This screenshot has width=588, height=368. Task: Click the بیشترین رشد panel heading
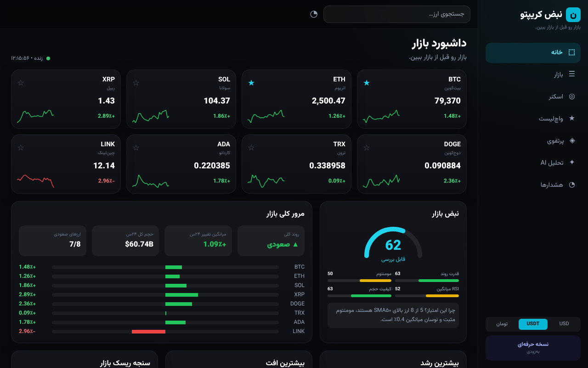[x=440, y=363]
